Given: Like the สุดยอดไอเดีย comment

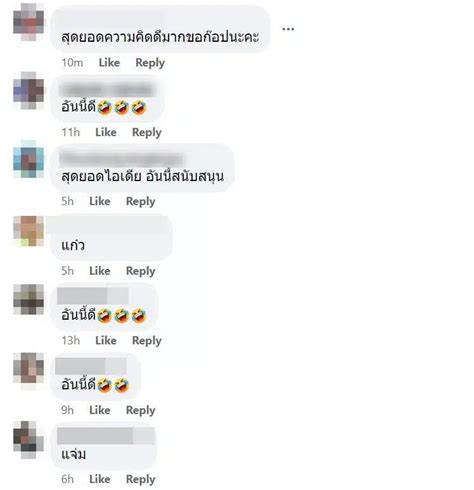Looking at the screenshot, I should (100, 201).
